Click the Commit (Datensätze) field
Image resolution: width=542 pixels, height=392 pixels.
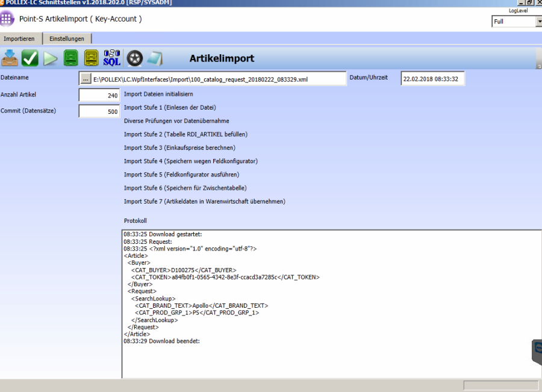click(x=99, y=111)
